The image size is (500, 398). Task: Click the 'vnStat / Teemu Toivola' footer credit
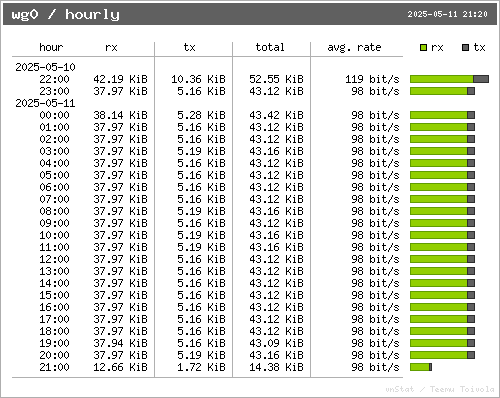440,389
